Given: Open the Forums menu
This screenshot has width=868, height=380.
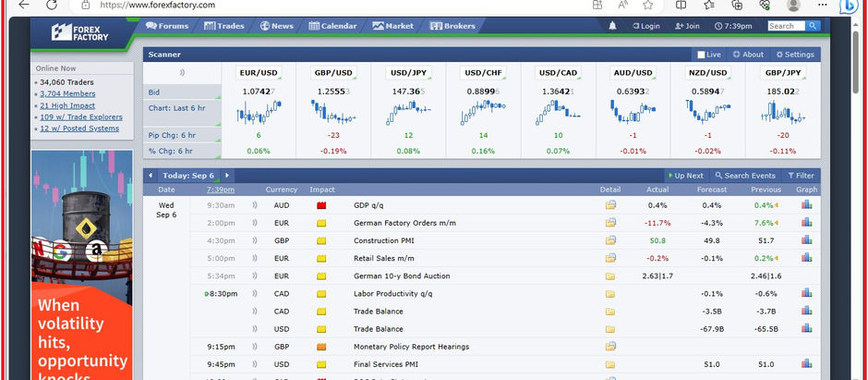Looking at the screenshot, I should (x=166, y=26).
